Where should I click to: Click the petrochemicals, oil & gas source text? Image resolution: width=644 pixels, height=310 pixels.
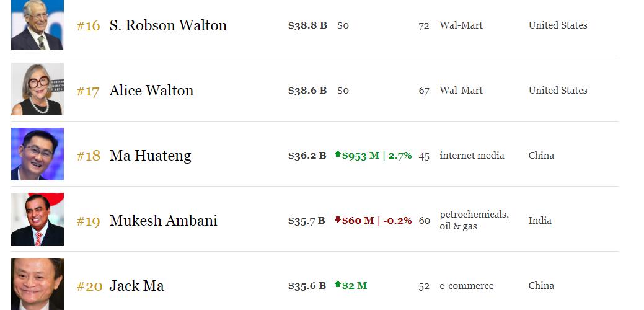click(474, 221)
